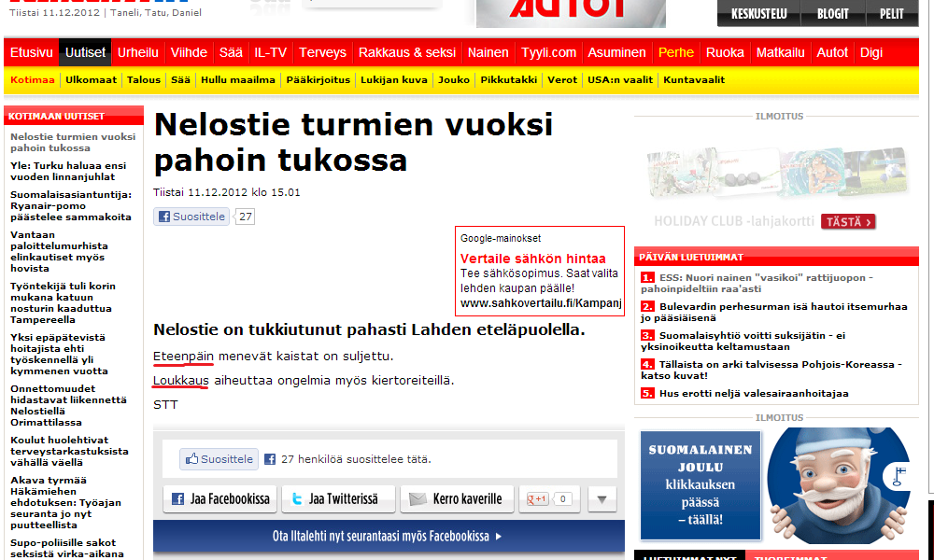The width and height of the screenshot is (934, 560).
Task: Click the underlined word Eteenpäin
Action: pos(183,356)
